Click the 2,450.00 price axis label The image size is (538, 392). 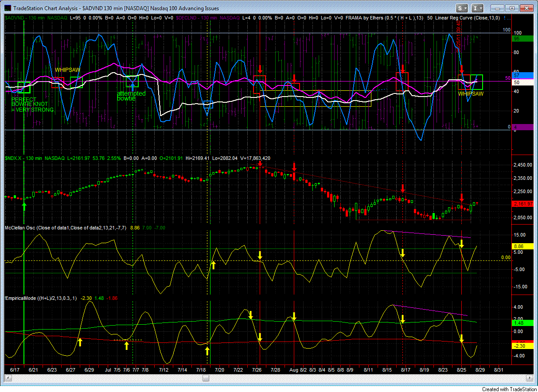tap(523, 165)
